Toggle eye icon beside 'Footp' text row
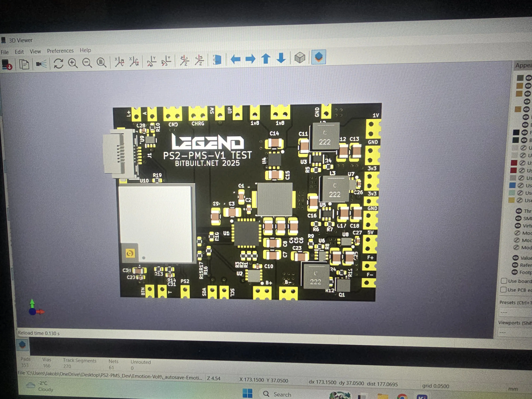Image resolution: width=532 pixels, height=399 pixels. [514, 272]
